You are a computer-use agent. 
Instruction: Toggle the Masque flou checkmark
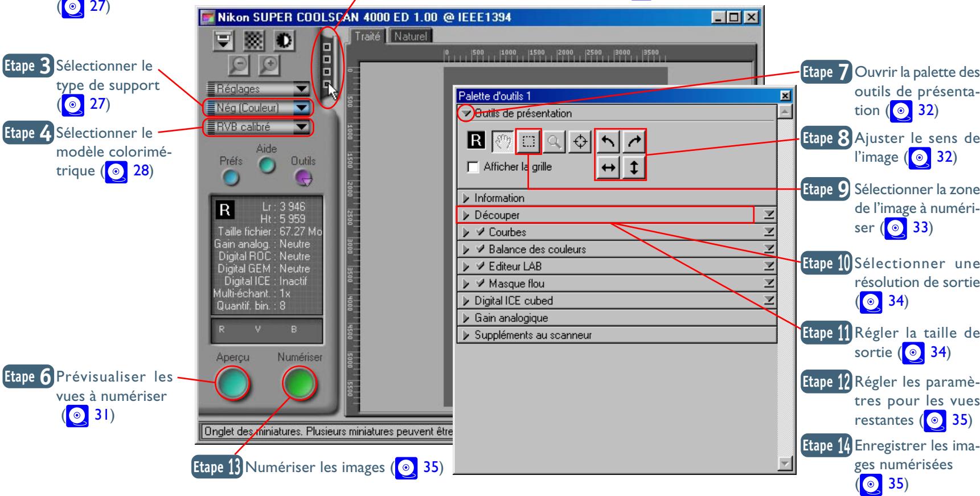coord(479,284)
